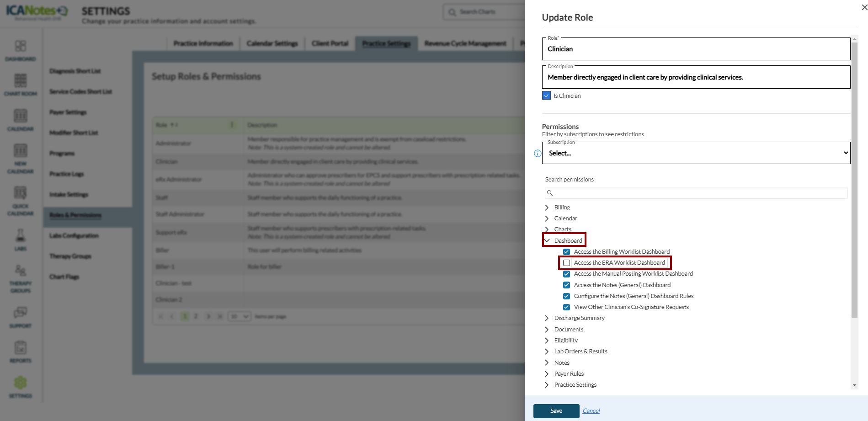Screen dimensions: 868x421
Task: Click the Role column menu icon
Action: pos(232,125)
